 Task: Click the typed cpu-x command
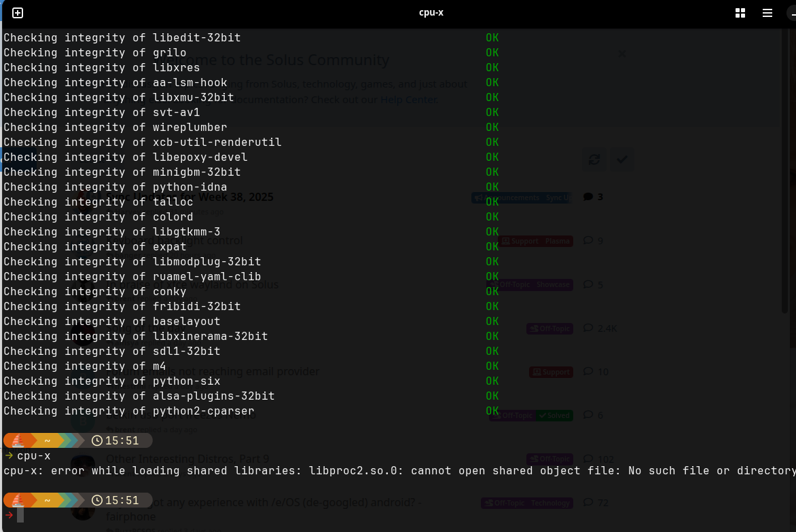pos(34,456)
